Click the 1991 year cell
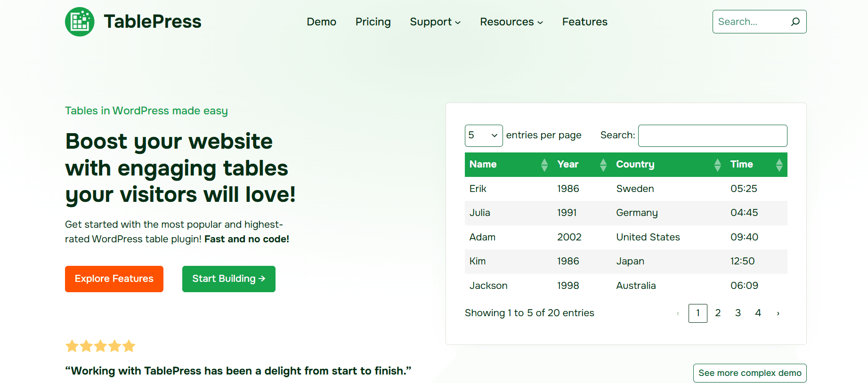 tap(582, 213)
